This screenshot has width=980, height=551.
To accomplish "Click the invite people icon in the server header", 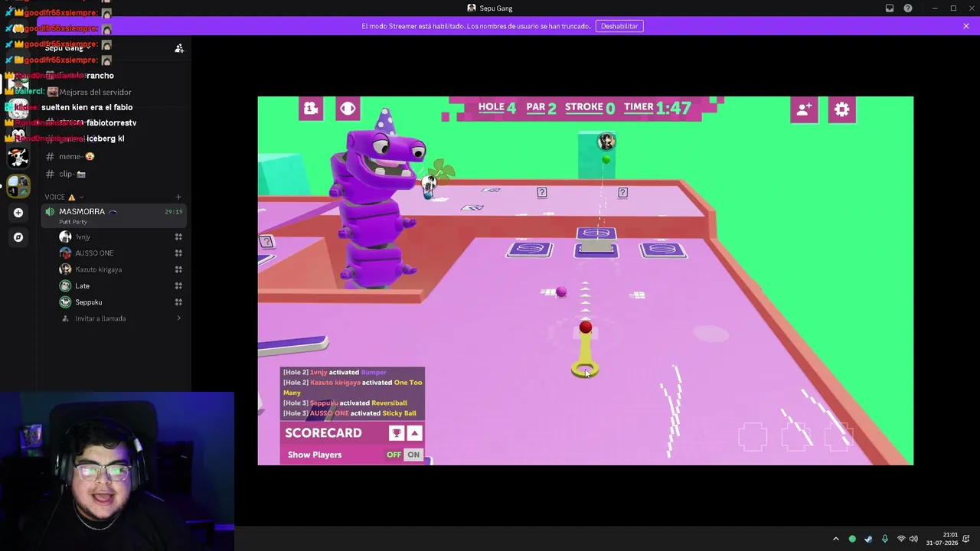I will [x=179, y=48].
